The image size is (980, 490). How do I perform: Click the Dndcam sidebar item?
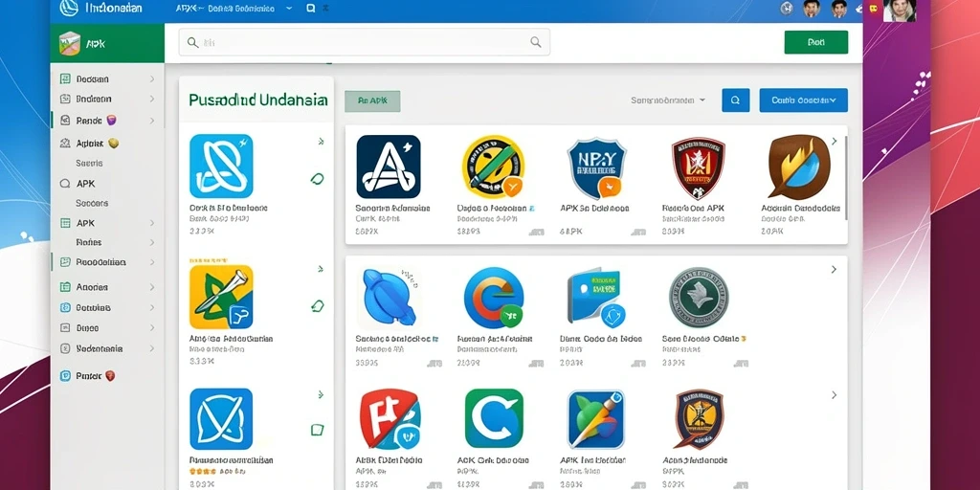point(94,99)
